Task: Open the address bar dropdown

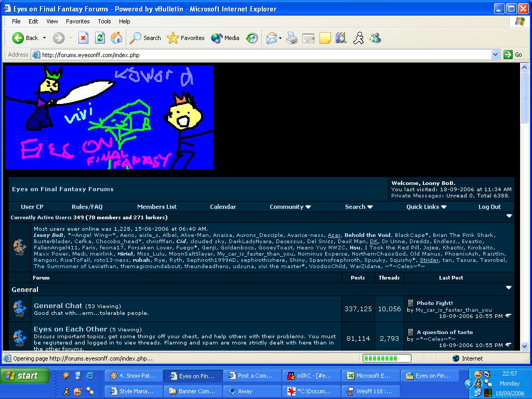Action: coord(495,55)
